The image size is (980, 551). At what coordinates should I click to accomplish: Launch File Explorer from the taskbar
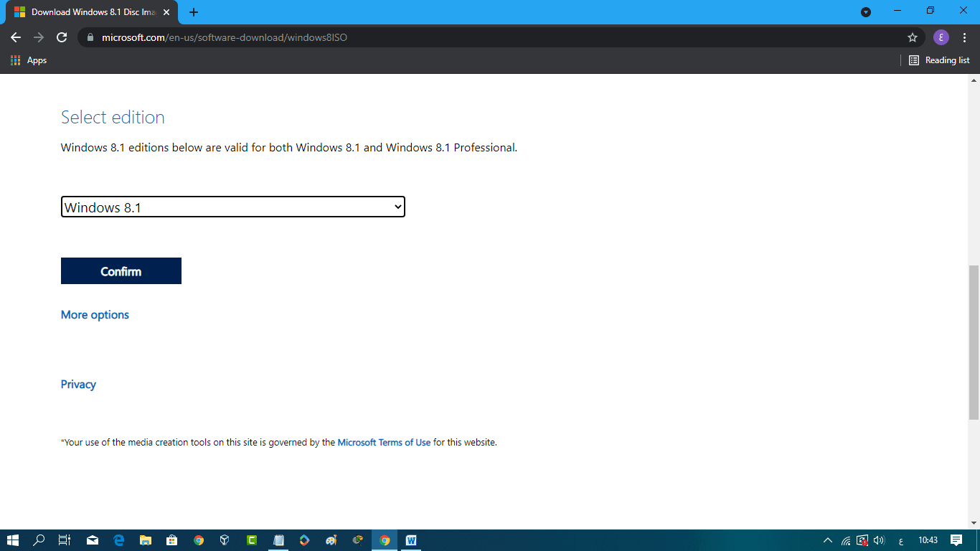click(146, 540)
